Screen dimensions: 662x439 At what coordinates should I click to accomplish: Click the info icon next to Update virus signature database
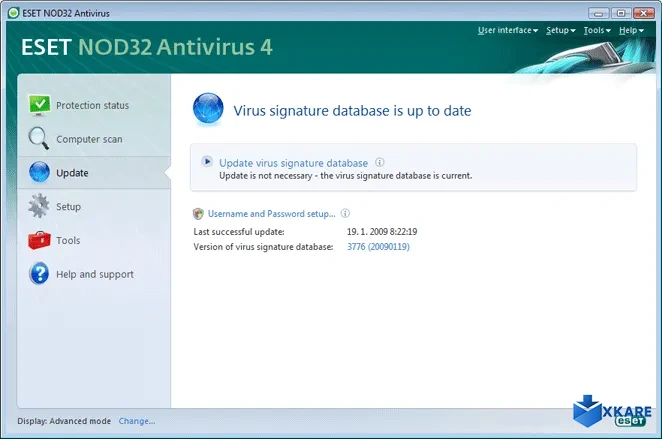point(380,162)
